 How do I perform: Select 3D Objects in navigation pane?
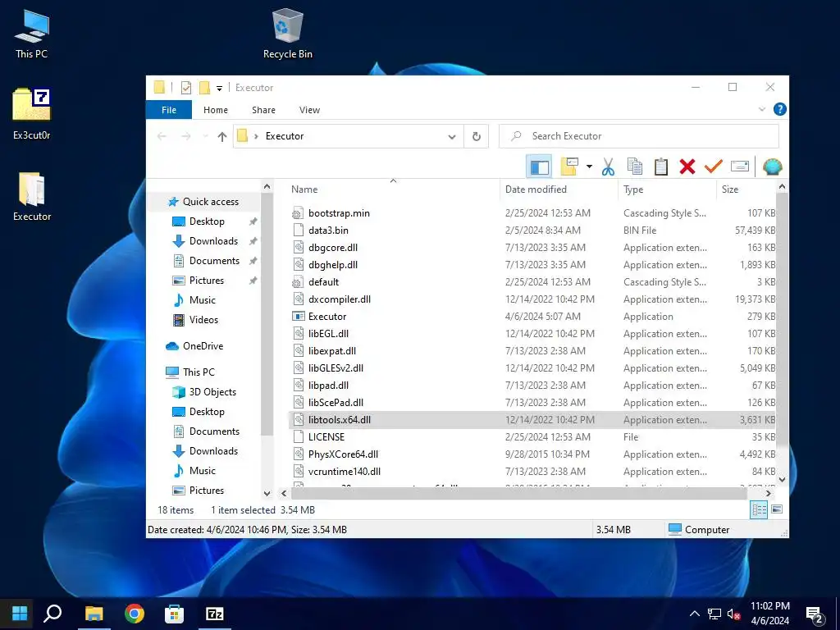[x=212, y=392]
